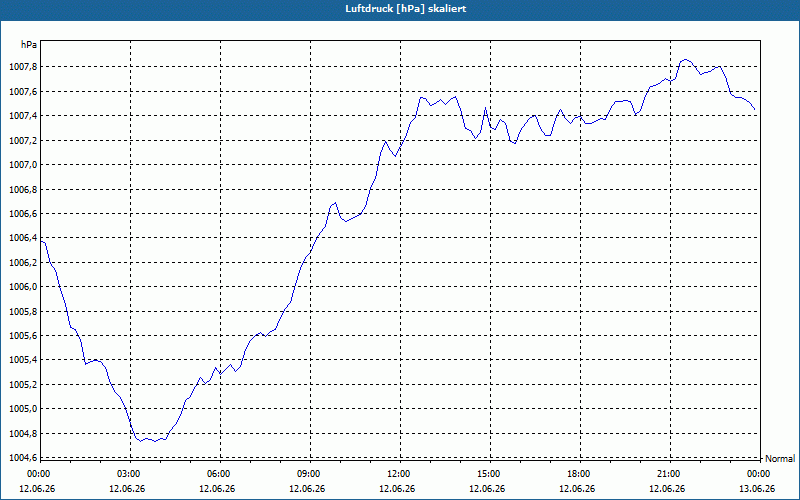This screenshot has width=800, height=500.
Task: Click the 1006,4 y-axis value
Action: coord(23,238)
